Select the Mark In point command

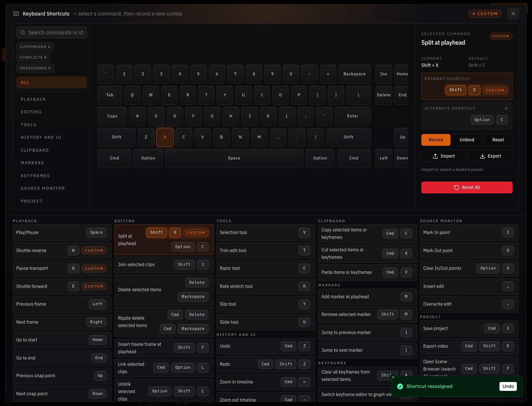(469, 233)
